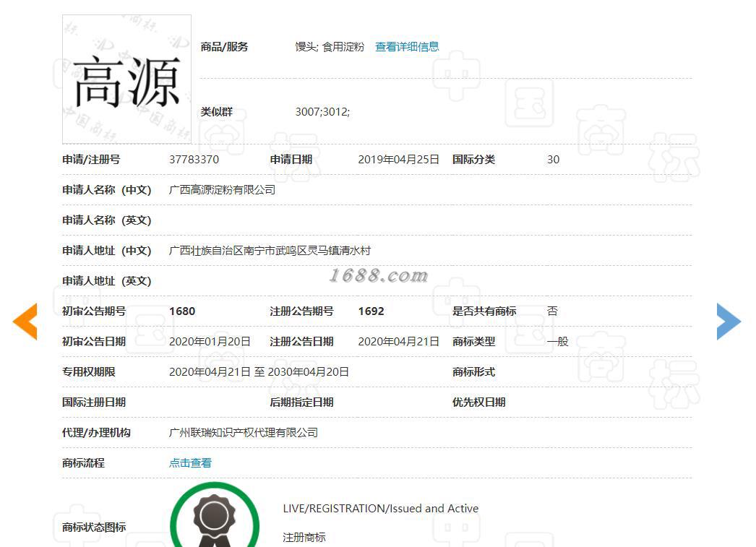Viewport: 756px width, 547px height.
Task: Select registration announcement issue number 1692
Action: [371, 311]
